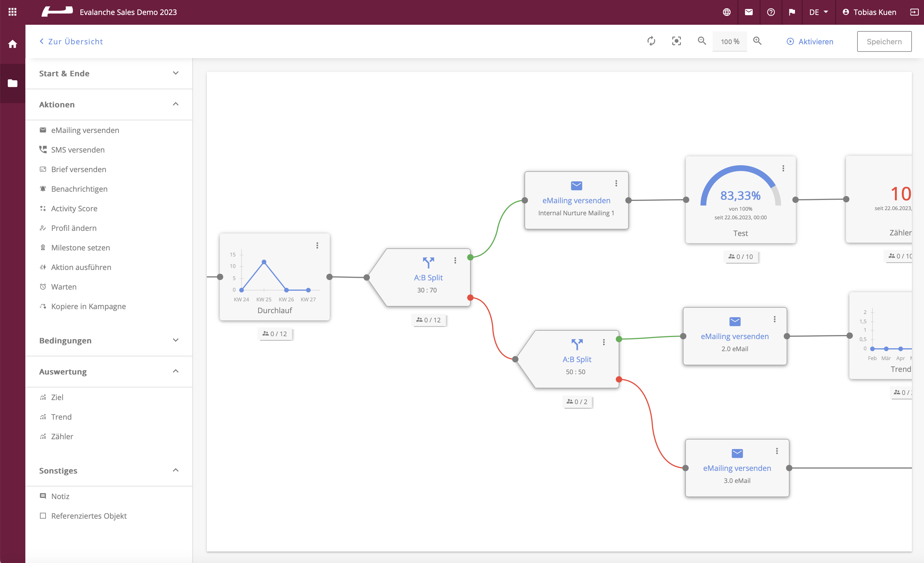Click the zoom out magnifier icon
The height and width of the screenshot is (563, 924).
tap(702, 41)
